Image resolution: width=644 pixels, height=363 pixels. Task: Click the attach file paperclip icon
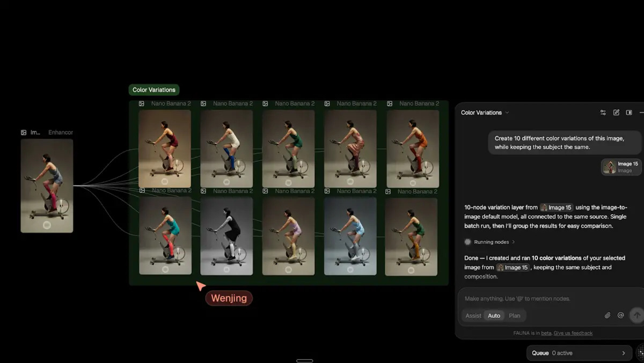tap(608, 315)
